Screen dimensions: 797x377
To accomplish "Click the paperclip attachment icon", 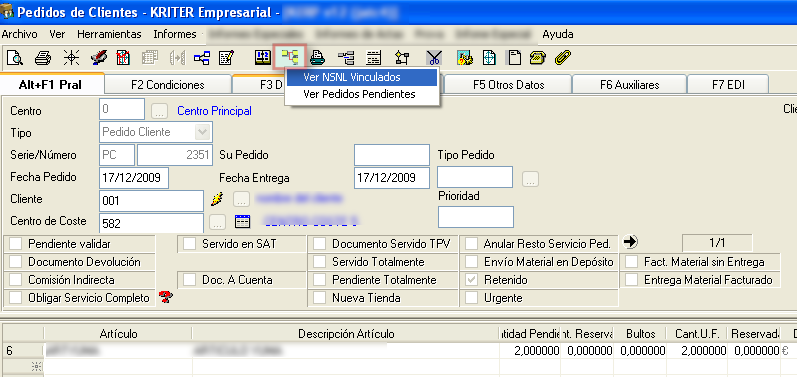I will click(563, 57).
